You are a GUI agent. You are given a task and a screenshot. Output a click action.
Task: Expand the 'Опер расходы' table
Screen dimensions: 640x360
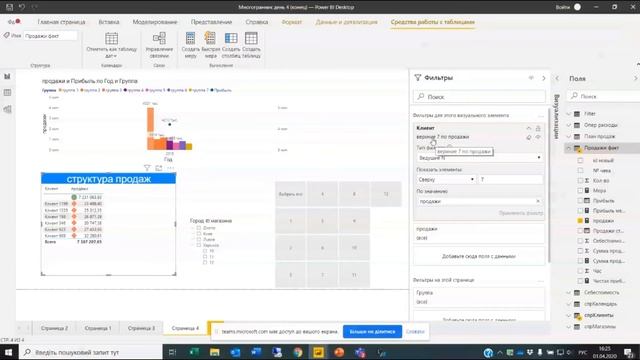[x=569, y=125]
